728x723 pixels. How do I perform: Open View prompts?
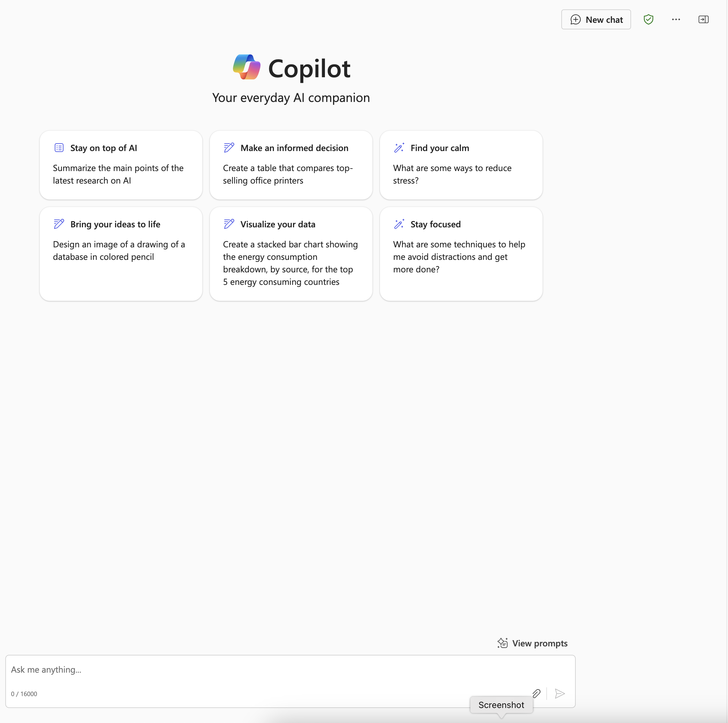pyautogui.click(x=539, y=643)
